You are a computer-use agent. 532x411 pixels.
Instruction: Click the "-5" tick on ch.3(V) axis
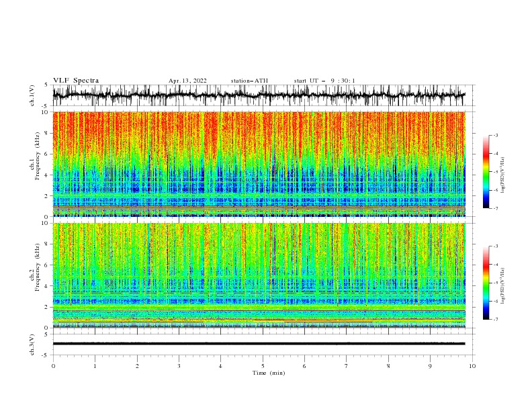point(46,355)
